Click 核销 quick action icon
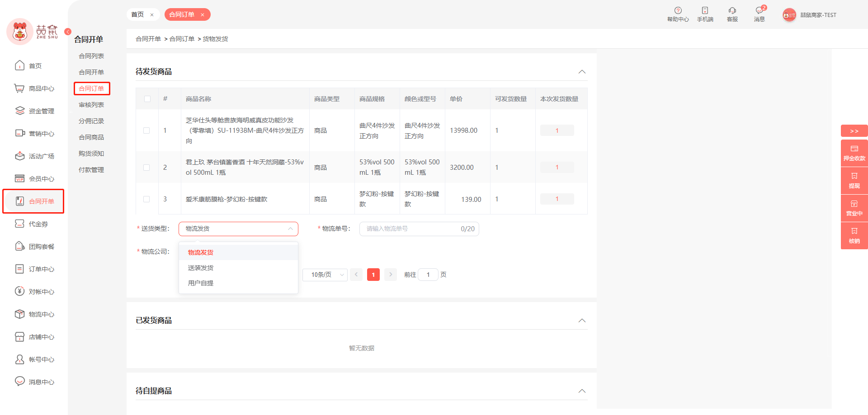This screenshot has height=415, width=868. (x=854, y=231)
